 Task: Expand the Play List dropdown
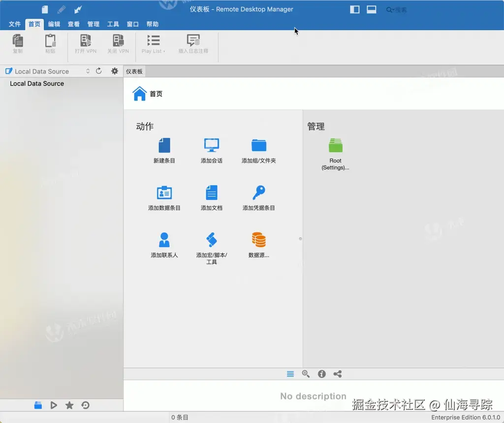coord(154,44)
